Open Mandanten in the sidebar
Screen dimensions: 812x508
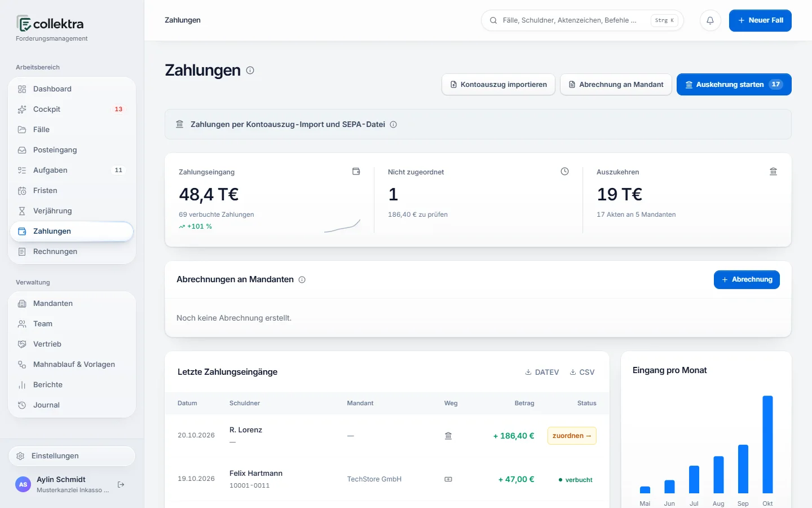pos(72,304)
